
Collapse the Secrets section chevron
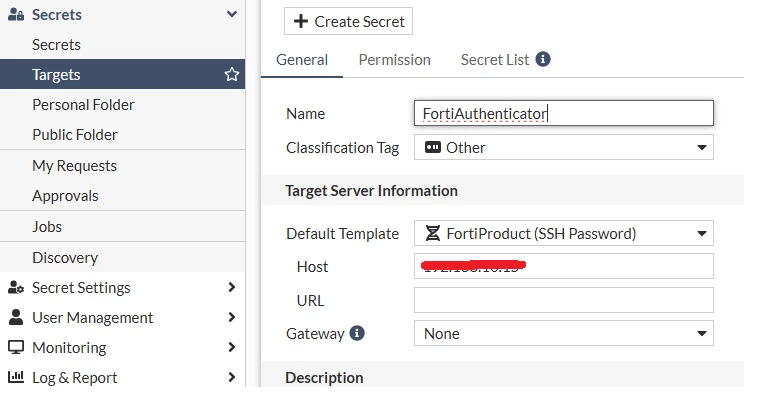coord(232,14)
